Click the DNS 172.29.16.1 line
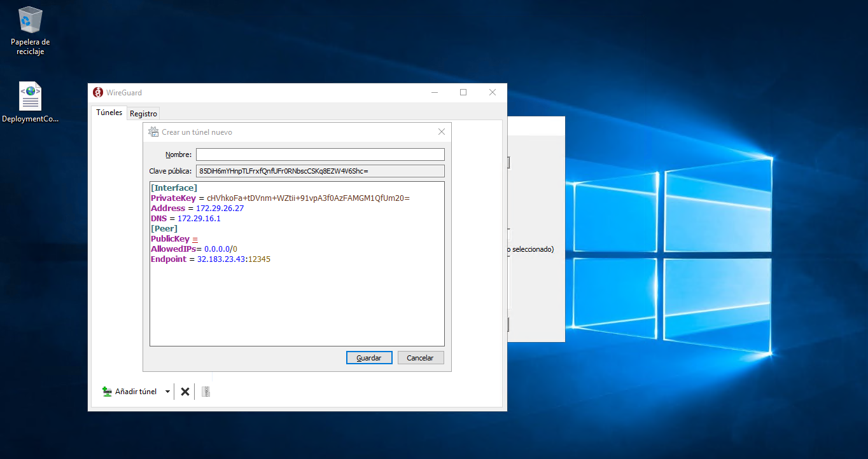The width and height of the screenshot is (868, 459). click(x=186, y=219)
